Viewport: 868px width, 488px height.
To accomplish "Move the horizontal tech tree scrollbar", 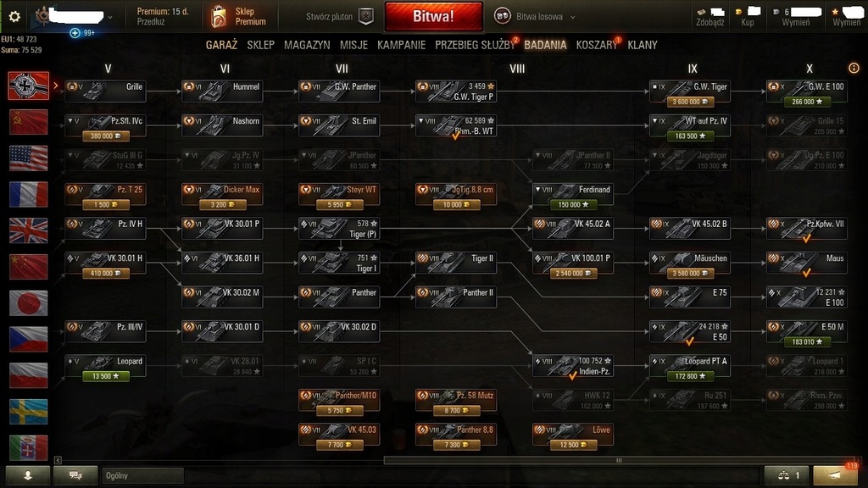I will click(x=619, y=460).
